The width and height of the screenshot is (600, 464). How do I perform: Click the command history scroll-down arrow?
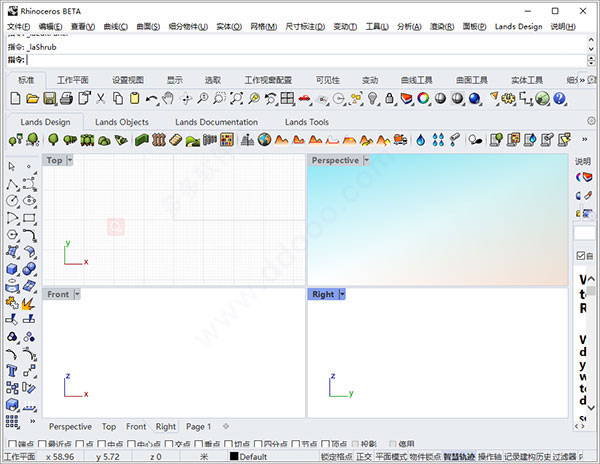[x=591, y=49]
